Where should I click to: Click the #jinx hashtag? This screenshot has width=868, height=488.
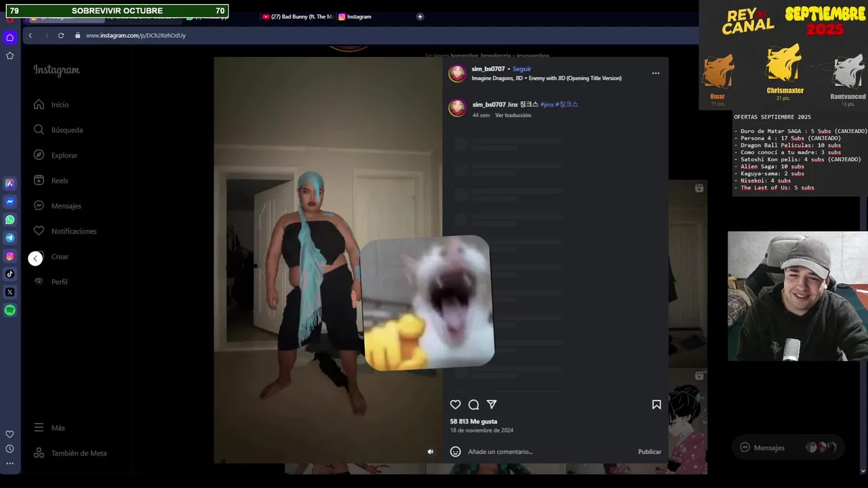click(x=547, y=104)
